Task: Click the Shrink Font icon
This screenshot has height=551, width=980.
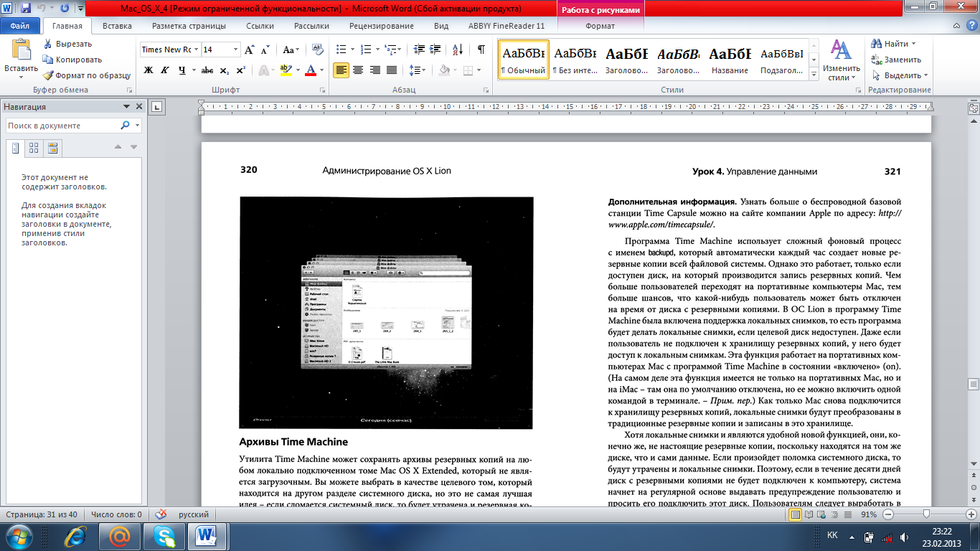Action: 265,50
